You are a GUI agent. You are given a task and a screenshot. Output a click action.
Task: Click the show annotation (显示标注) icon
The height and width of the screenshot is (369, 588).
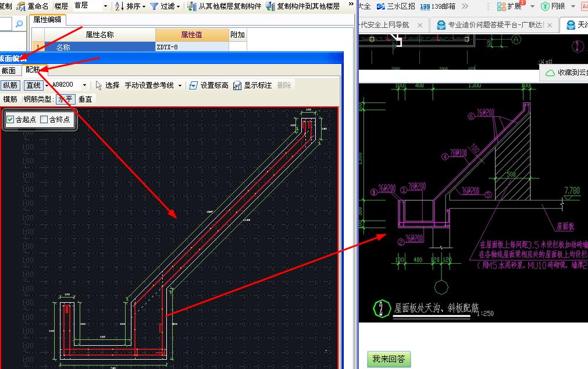pos(237,85)
